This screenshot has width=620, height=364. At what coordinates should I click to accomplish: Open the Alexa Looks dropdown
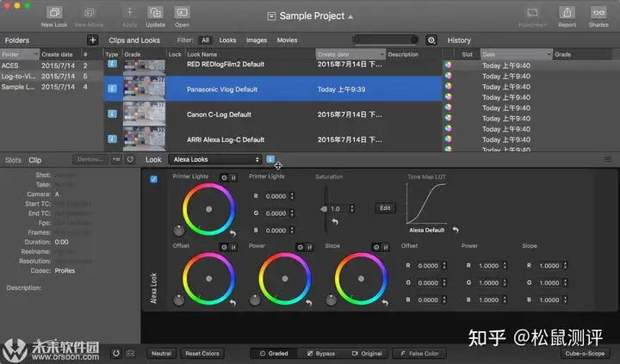tap(215, 159)
